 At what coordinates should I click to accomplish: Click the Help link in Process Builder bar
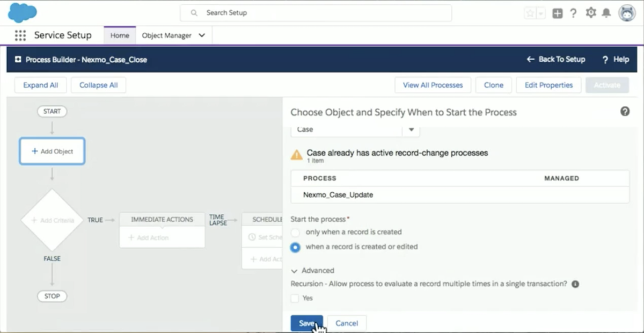(x=616, y=59)
